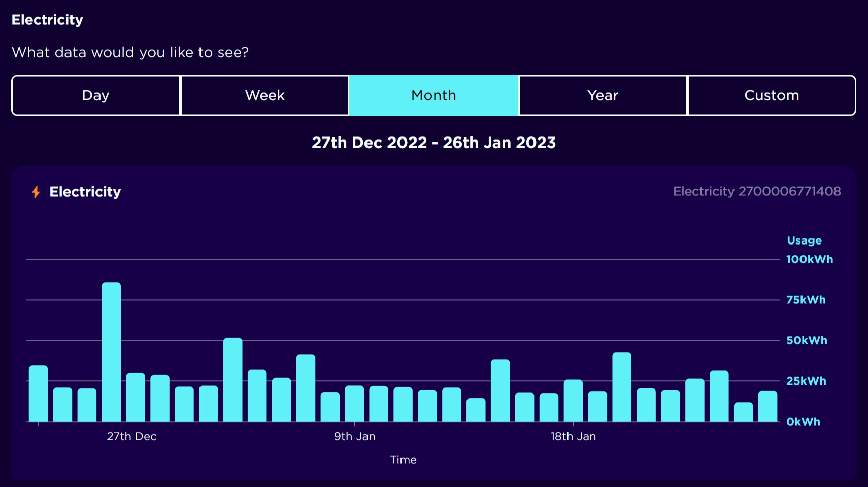868x487 pixels.
Task: Click the 27th Dec axis label
Action: 131,436
